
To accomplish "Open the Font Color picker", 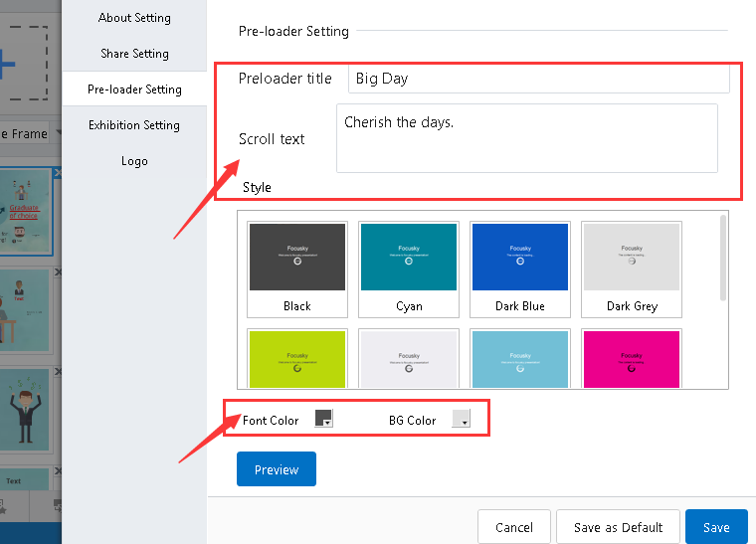I will [323, 419].
